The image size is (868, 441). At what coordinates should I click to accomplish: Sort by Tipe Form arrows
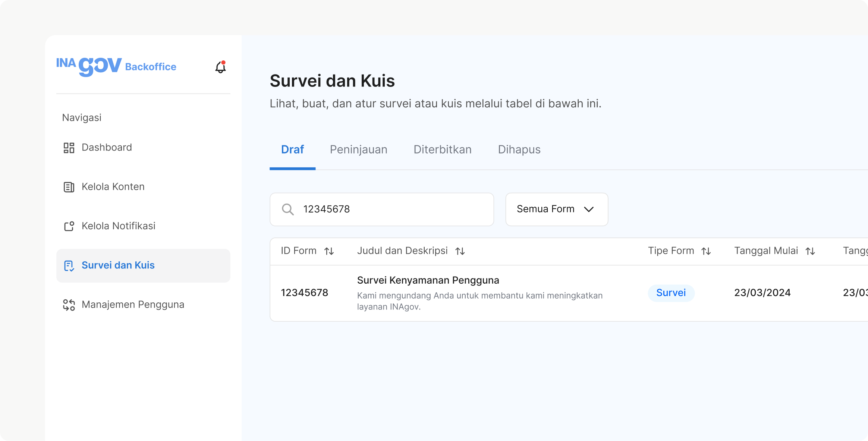tap(706, 251)
